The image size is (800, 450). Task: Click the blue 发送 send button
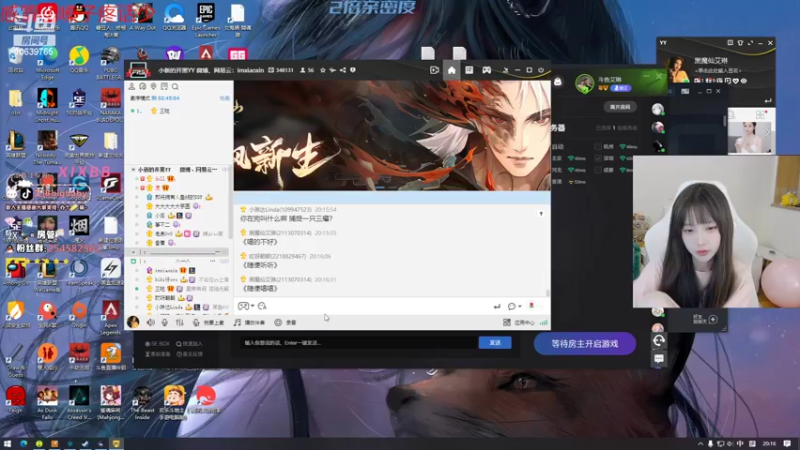[x=495, y=343]
